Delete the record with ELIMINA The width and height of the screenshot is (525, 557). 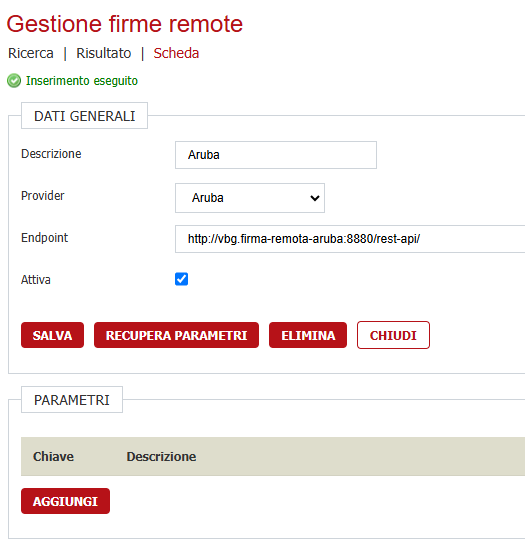(x=308, y=335)
